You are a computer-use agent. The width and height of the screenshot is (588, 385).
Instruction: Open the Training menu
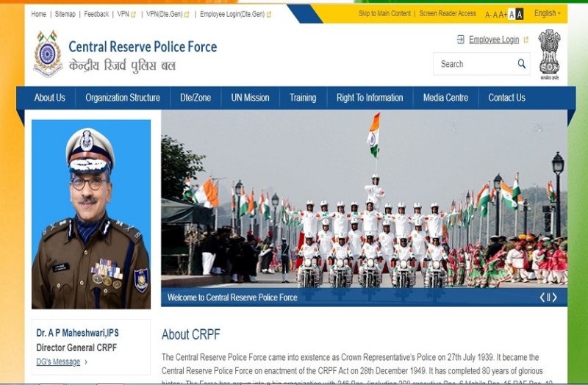coord(303,98)
